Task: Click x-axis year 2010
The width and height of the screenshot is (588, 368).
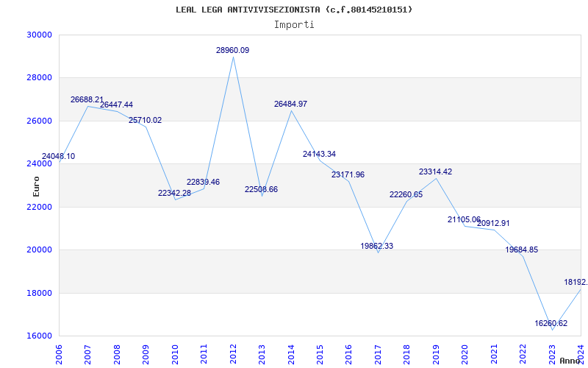Action: pyautogui.click(x=175, y=354)
